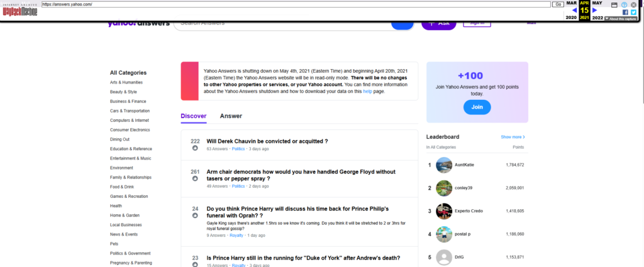644x267 pixels.
Task: Click the Sign in button
Action: coord(477,23)
